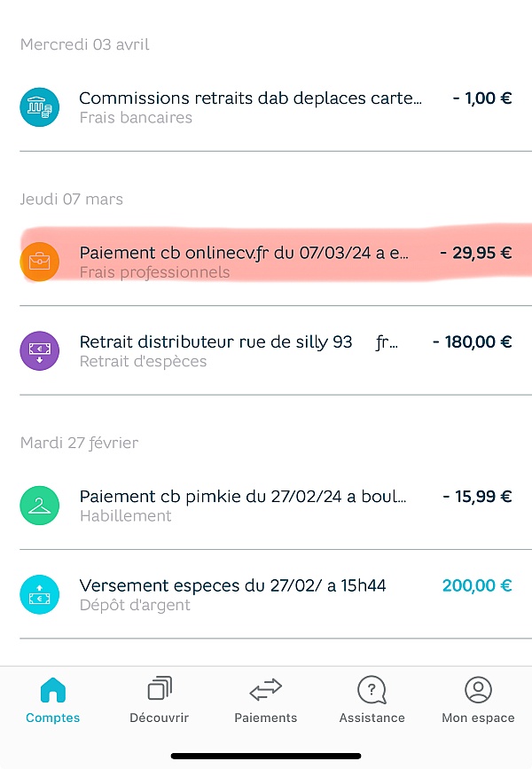The image size is (532, 769).
Task: Switch to the Paiements tab label
Action: [265, 718]
